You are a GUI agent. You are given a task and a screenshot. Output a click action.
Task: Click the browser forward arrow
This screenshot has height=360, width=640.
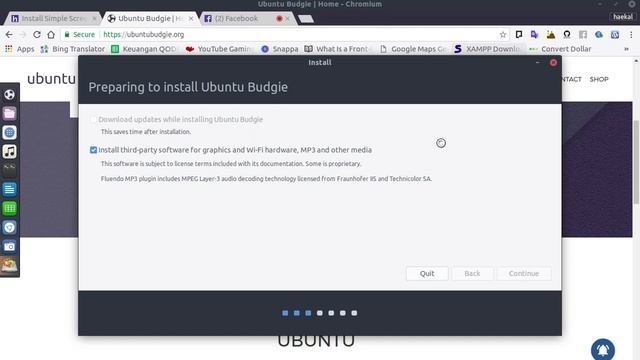click(23, 35)
